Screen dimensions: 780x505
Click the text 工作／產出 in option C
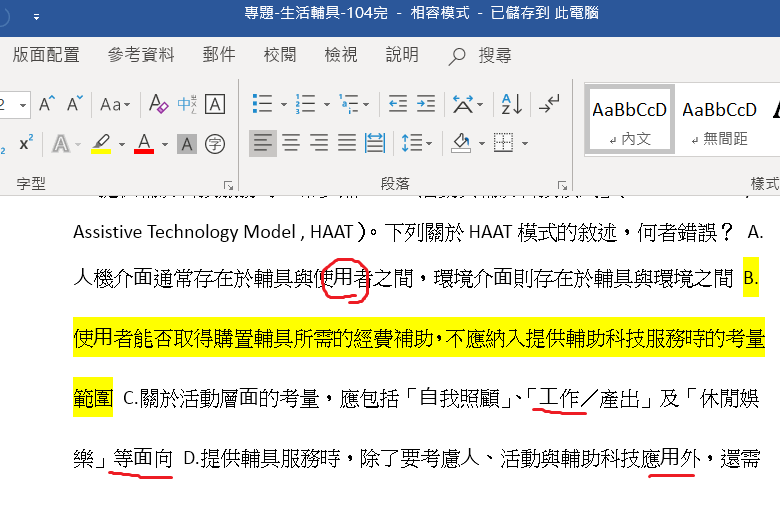(x=589, y=398)
